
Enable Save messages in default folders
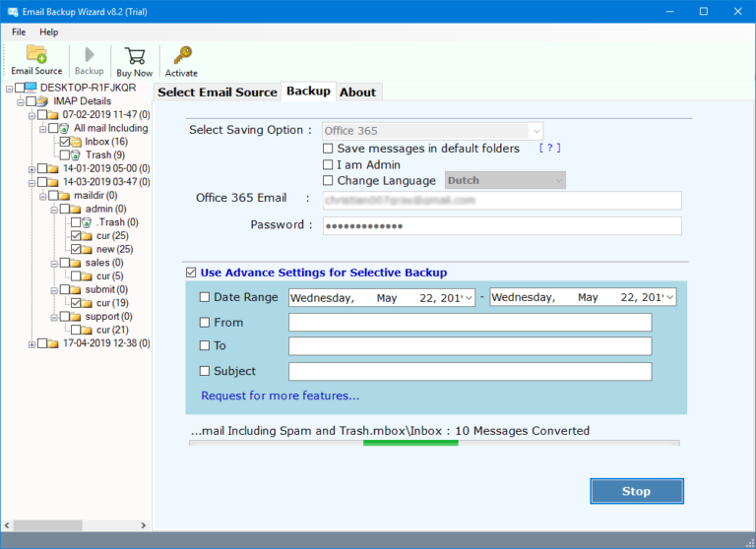point(328,149)
